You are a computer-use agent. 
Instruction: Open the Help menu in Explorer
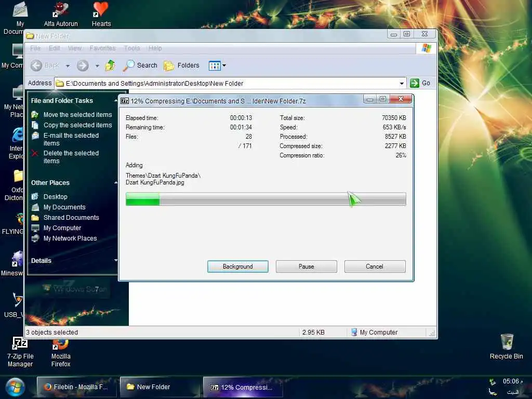click(x=155, y=48)
